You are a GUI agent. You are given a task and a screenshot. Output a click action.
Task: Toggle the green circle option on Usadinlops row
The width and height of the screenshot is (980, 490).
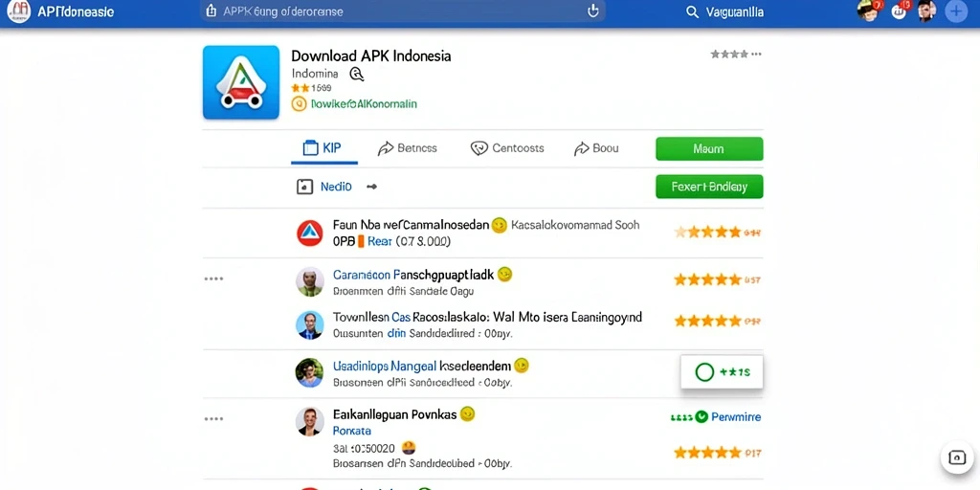coord(704,372)
